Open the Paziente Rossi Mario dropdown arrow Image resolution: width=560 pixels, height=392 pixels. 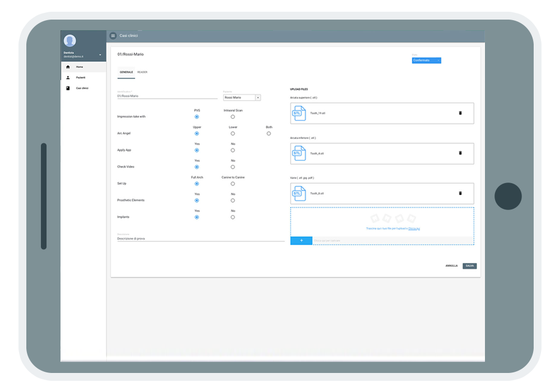click(258, 97)
